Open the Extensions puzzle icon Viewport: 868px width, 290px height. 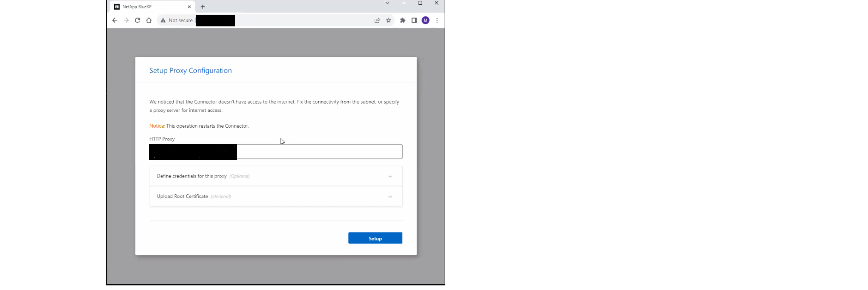pos(402,20)
